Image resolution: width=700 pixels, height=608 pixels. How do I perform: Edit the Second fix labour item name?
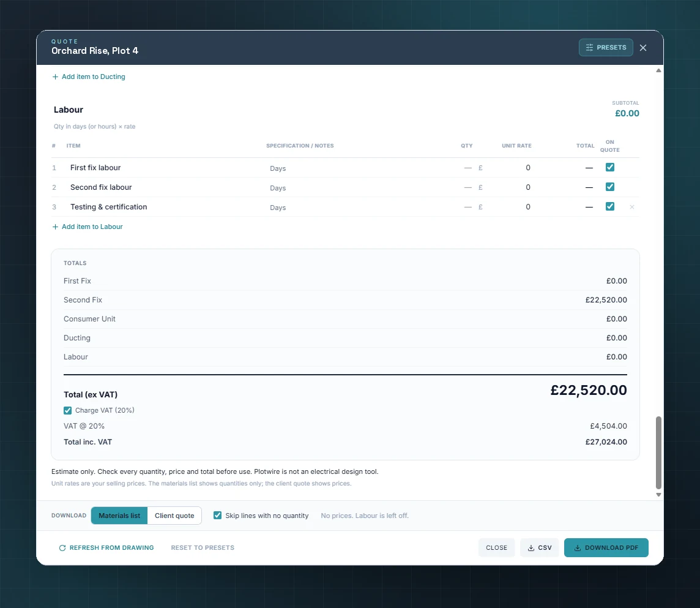coord(164,187)
